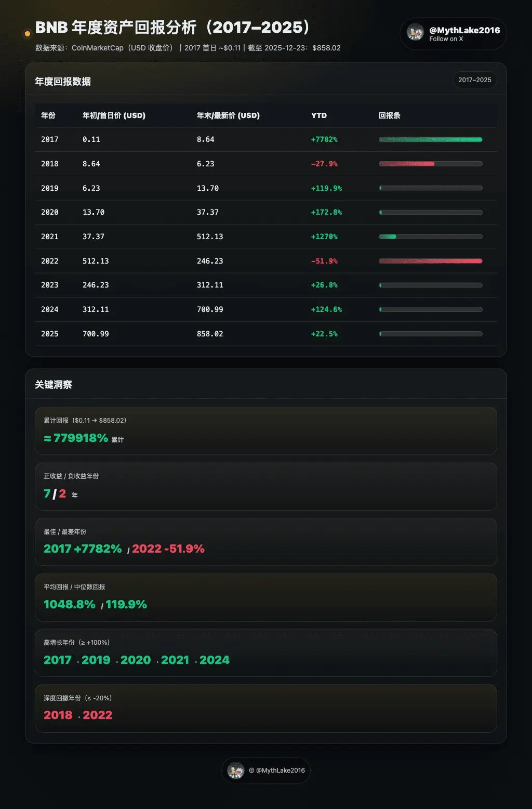The width and height of the screenshot is (532, 809).
Task: Click the red 2022 return bar
Action: click(431, 261)
